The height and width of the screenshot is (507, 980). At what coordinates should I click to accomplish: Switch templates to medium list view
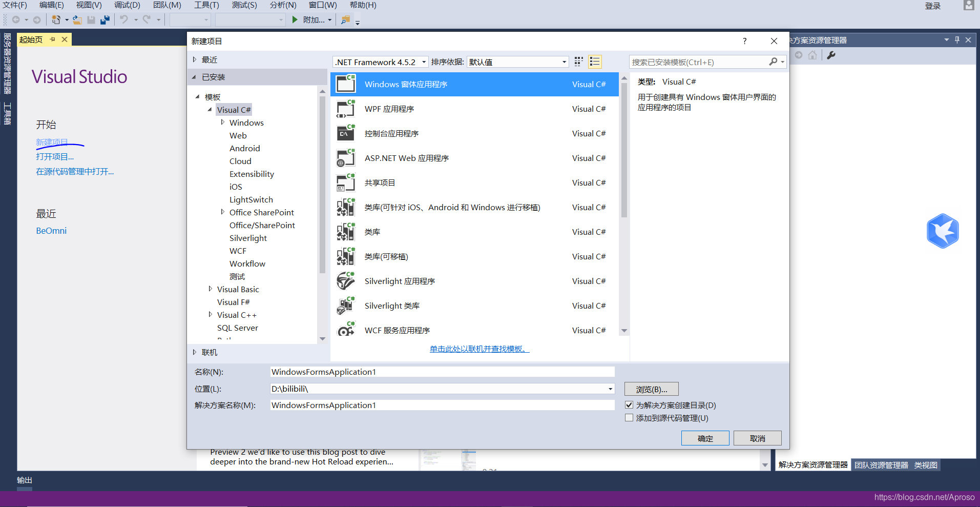[595, 62]
